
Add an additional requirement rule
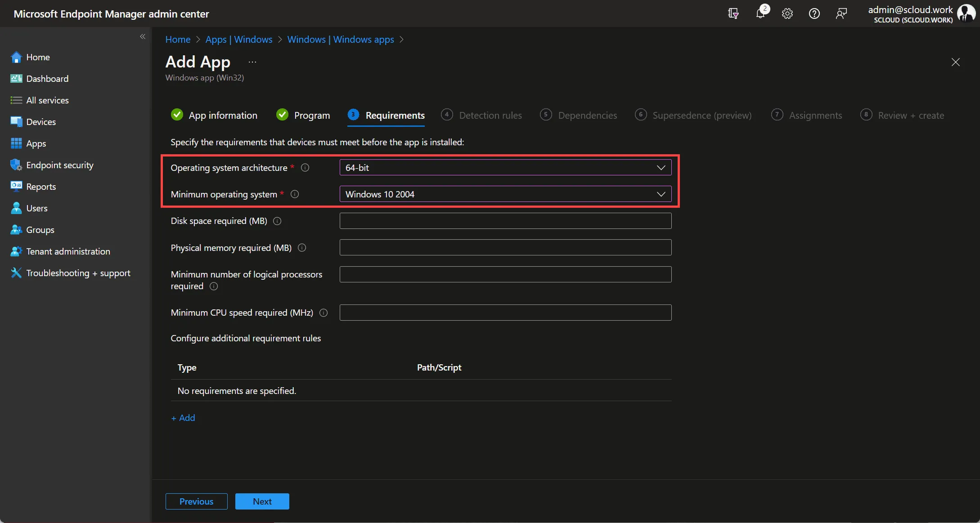tap(183, 418)
